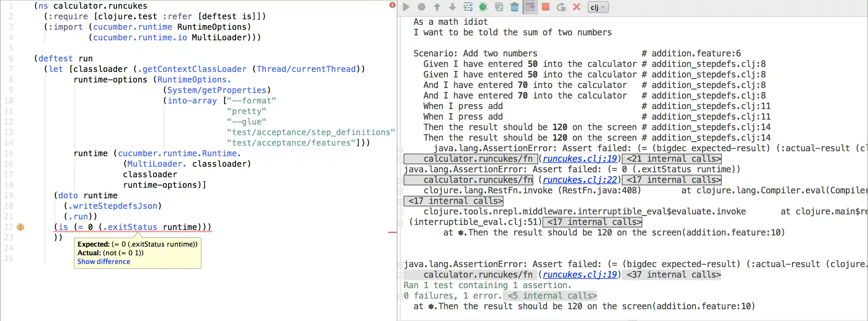
Task: Browse later history with the down arrow icon
Action: (452, 7)
